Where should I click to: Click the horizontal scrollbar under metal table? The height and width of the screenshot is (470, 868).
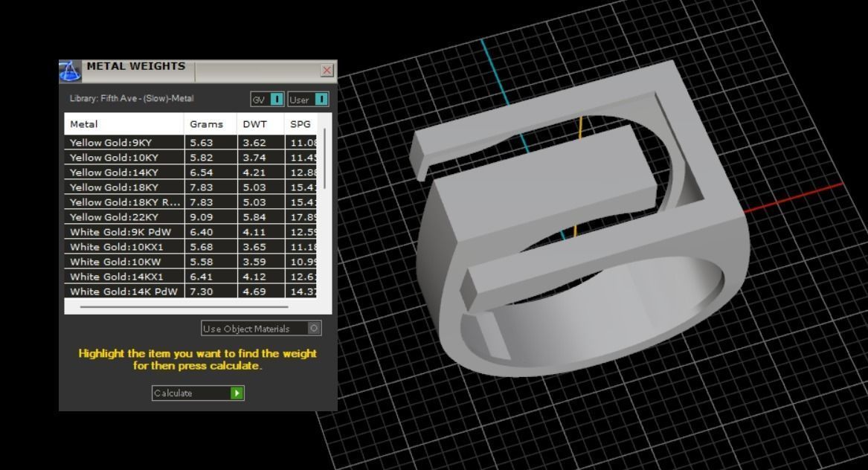(184, 306)
